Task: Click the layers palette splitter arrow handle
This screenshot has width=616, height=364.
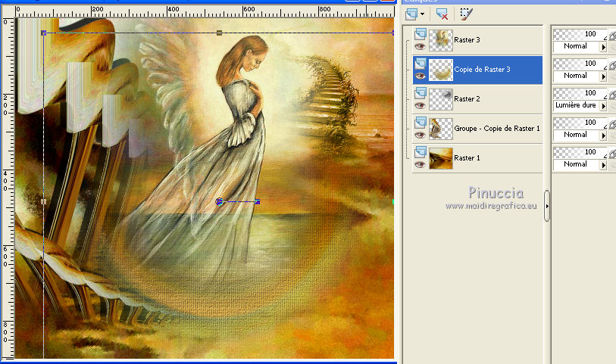Action: coord(547,206)
